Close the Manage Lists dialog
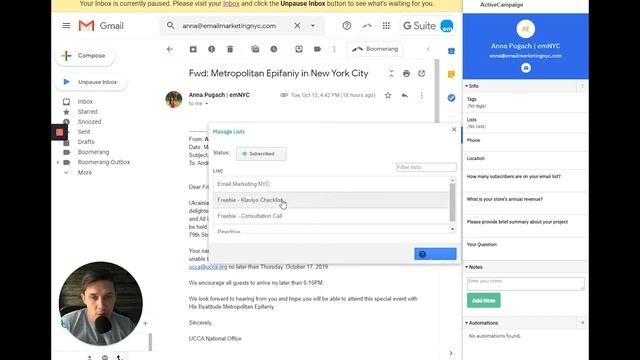 point(454,129)
